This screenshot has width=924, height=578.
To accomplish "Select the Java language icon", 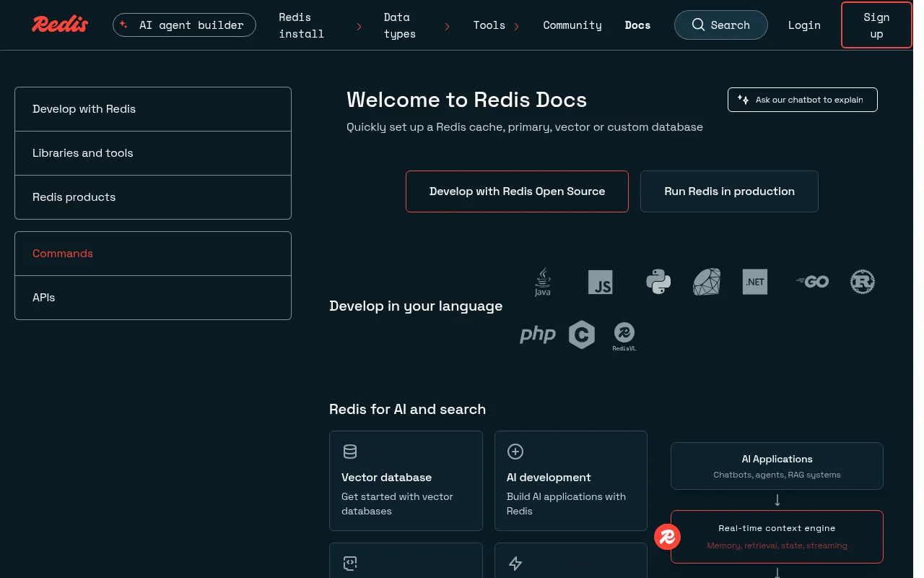I will click(543, 282).
